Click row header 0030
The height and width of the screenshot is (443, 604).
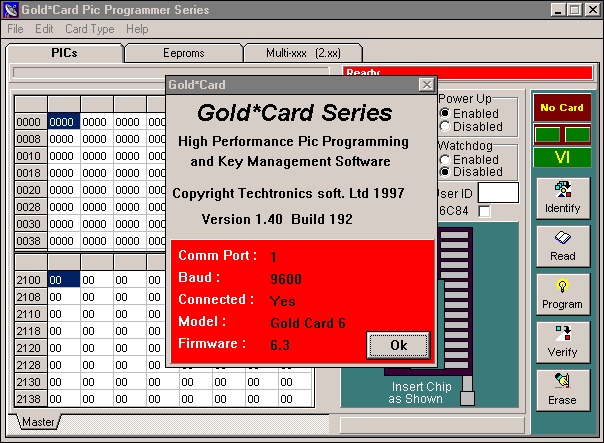[x=31, y=223]
